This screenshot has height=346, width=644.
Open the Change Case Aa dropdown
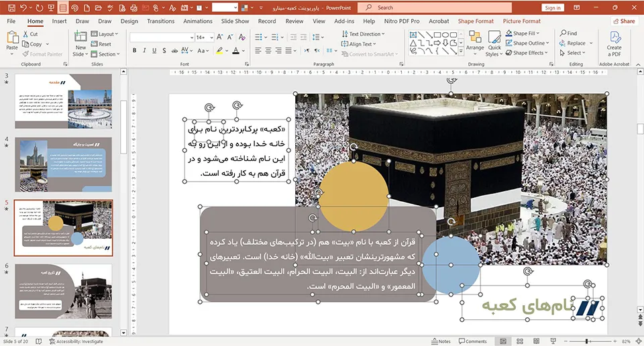(x=203, y=50)
